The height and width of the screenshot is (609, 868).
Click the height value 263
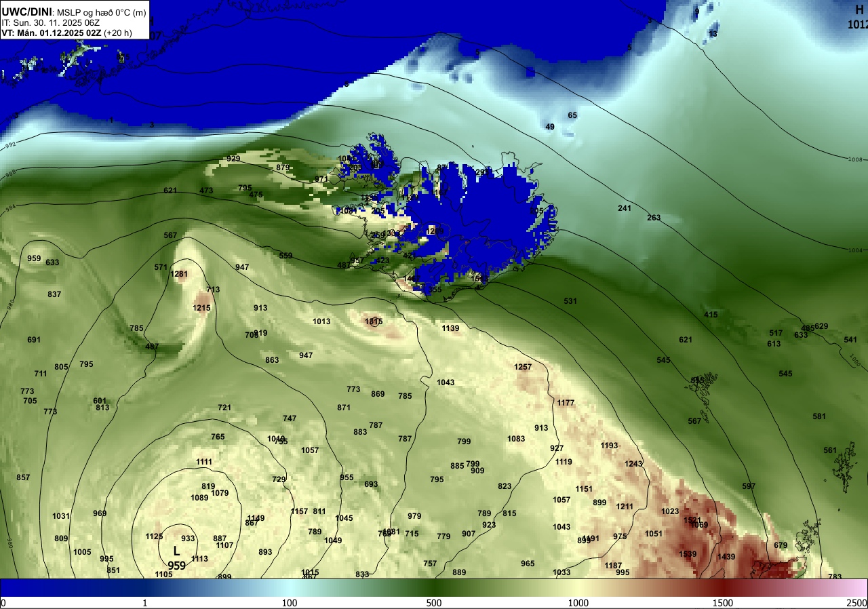pyautogui.click(x=654, y=218)
